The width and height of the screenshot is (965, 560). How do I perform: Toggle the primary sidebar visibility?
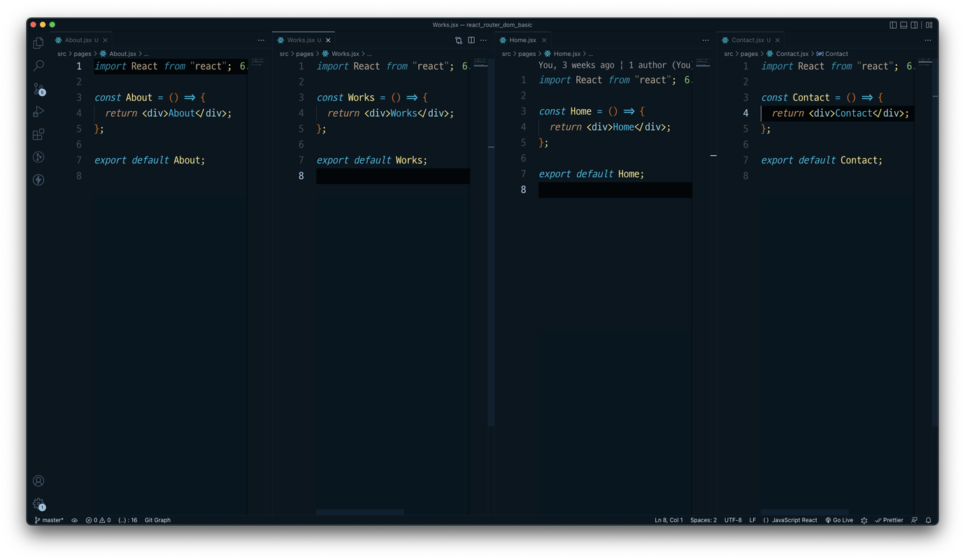893,24
